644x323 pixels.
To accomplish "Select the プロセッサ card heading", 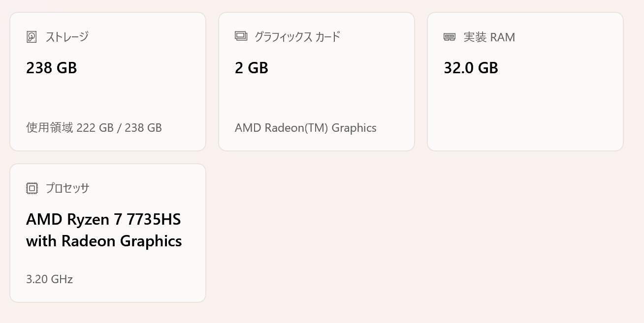I will point(67,188).
